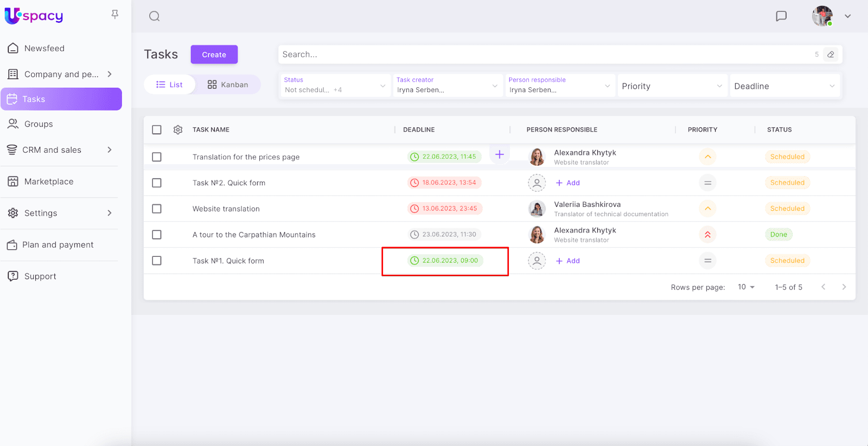Click the task search input field
868x446 pixels.
click(x=542, y=55)
